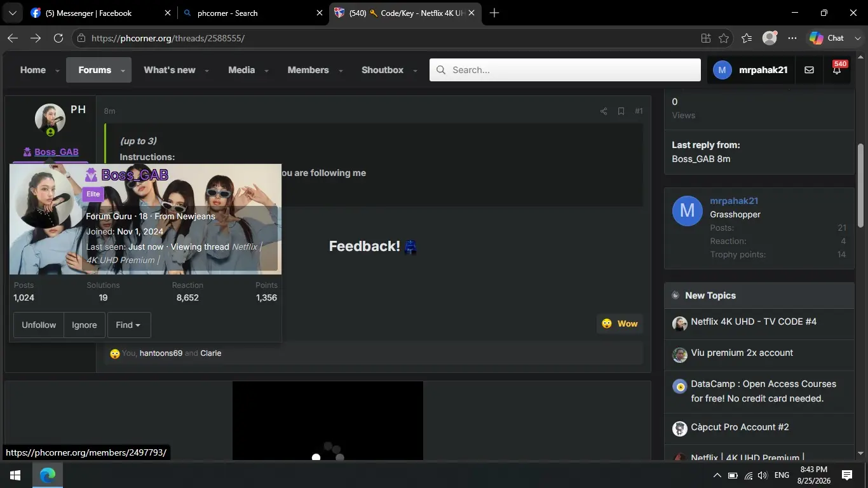This screenshot has height=488, width=868.
Task: Open alerts bell with 540 badge
Action: pos(837,70)
